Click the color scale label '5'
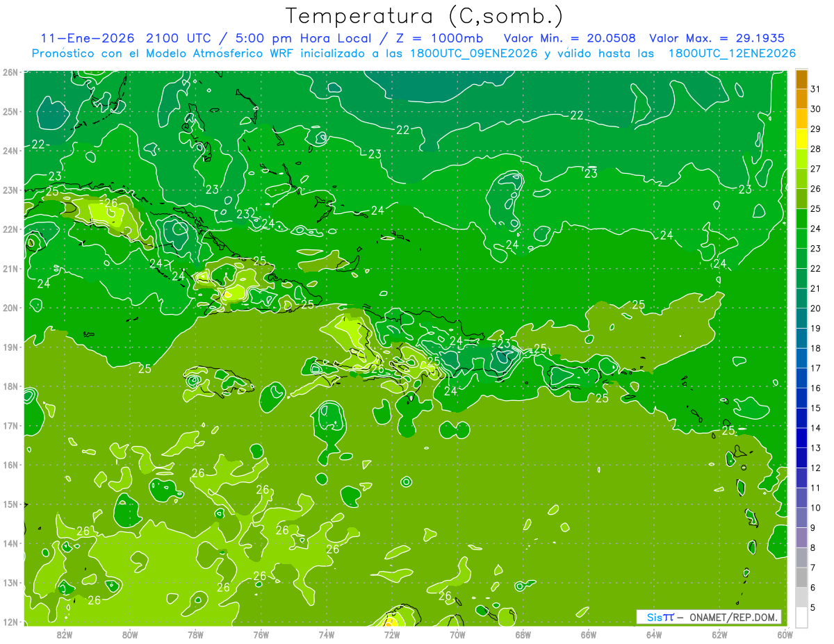Screen dimensions: 834x644 click(813, 608)
